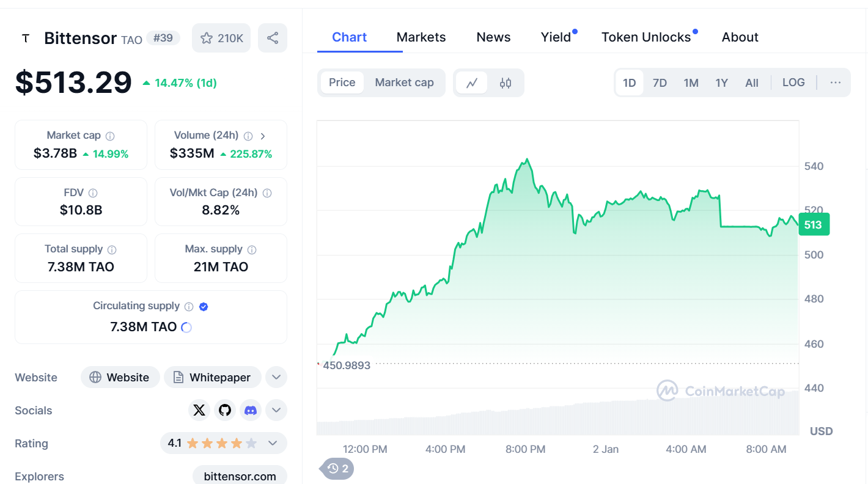Click the verified circulating supply badge
This screenshot has width=868, height=484.
point(204,307)
